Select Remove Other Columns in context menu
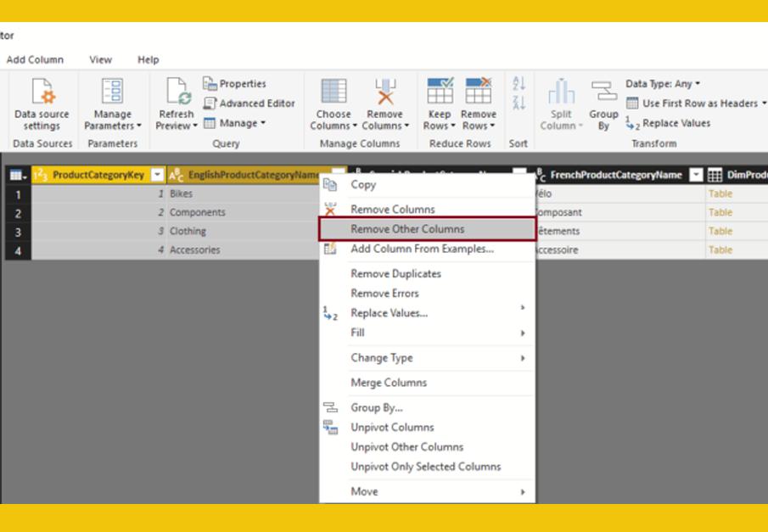768x532 pixels. tap(407, 229)
